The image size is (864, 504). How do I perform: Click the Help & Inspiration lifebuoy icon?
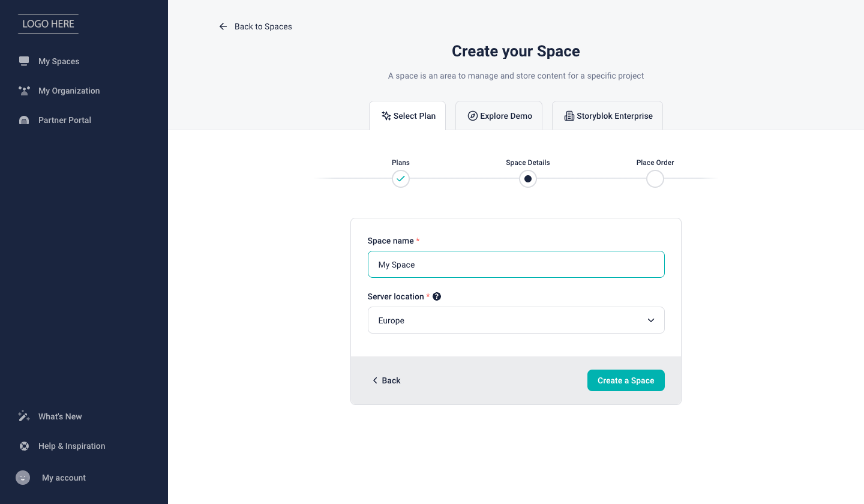[24, 446]
